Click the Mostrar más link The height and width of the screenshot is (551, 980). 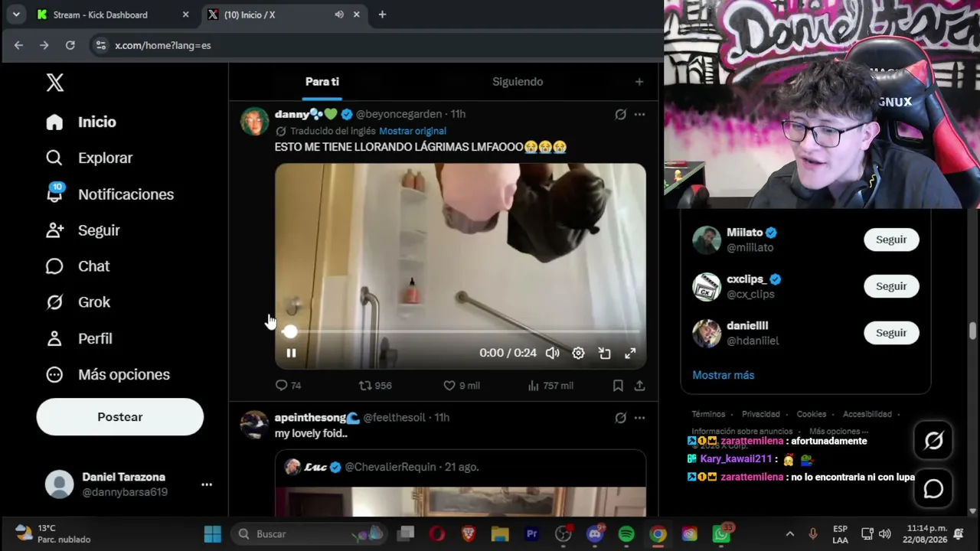(x=724, y=375)
